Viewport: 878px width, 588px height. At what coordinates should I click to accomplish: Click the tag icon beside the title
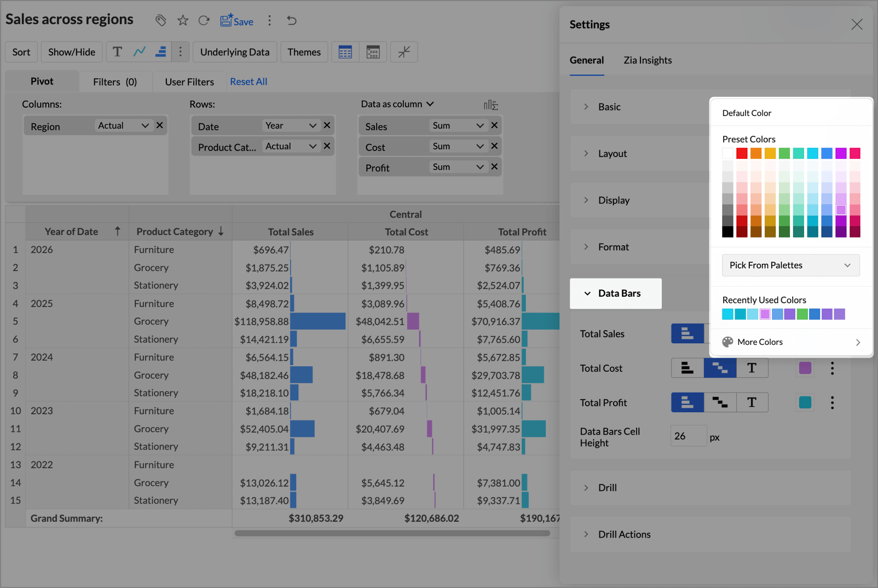coord(160,21)
